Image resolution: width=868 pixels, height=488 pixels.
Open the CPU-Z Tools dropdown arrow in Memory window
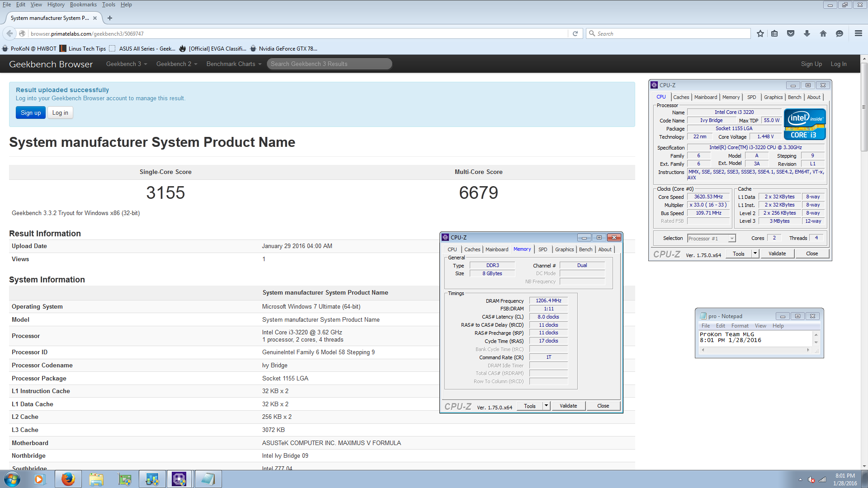[x=546, y=406]
